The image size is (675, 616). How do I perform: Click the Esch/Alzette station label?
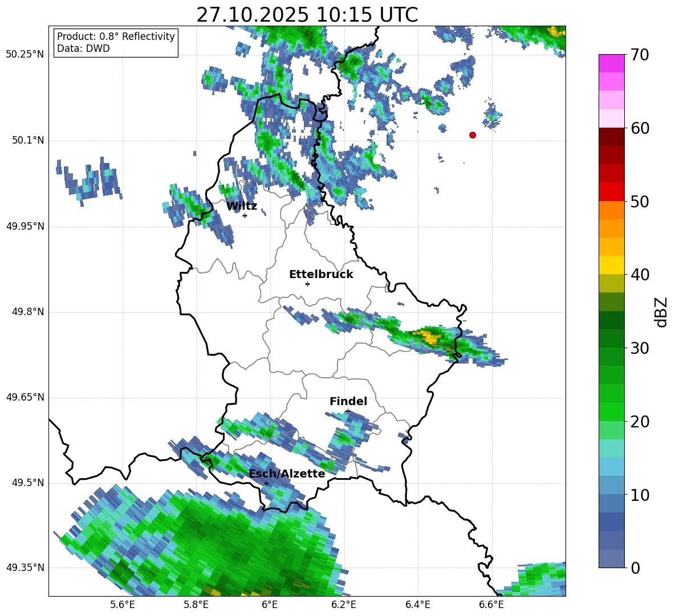point(287,474)
